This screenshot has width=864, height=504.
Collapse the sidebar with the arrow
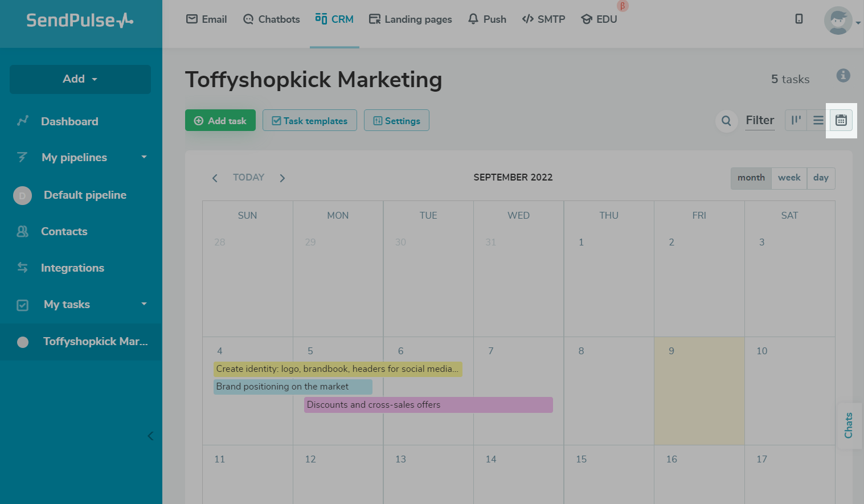click(150, 436)
